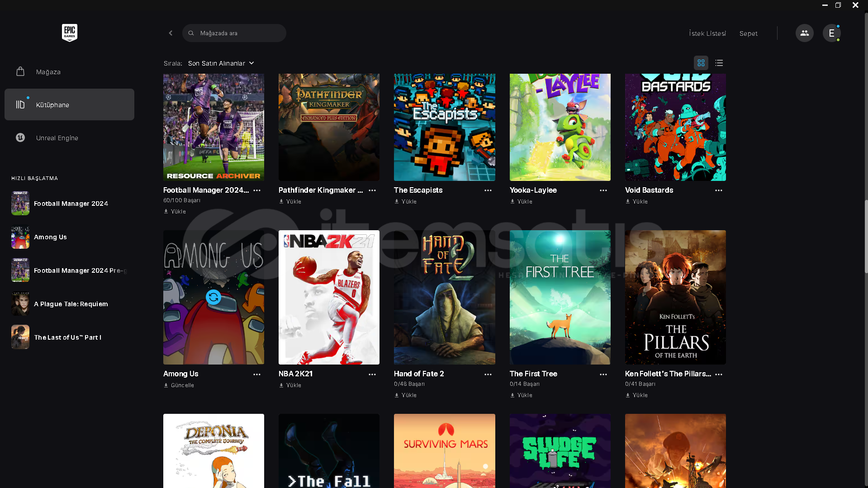The image size is (868, 488).
Task: Install Yooka-Laylee via Yükle
Action: pyautogui.click(x=522, y=201)
